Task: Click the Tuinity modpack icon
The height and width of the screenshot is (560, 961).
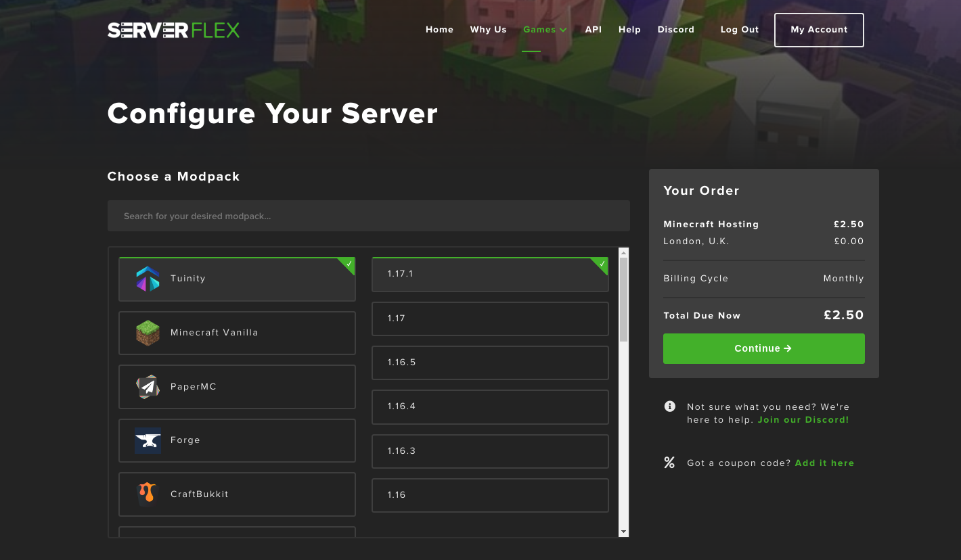Action: (x=148, y=279)
